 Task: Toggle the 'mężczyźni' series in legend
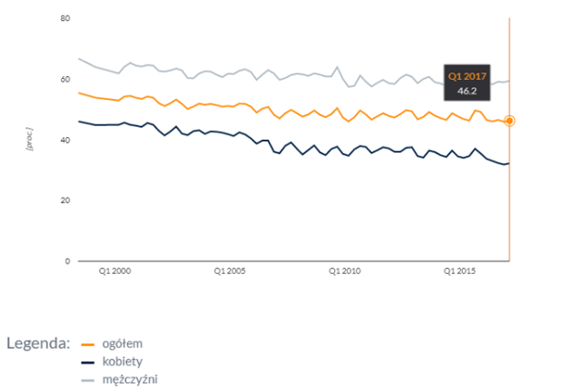(130, 378)
